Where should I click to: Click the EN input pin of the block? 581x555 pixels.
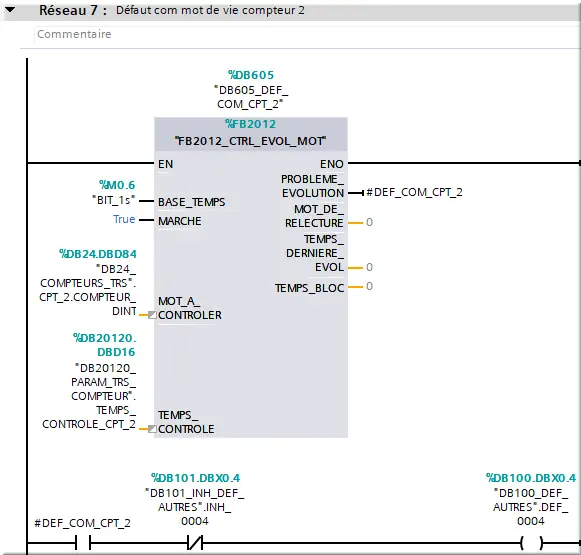tap(165, 164)
